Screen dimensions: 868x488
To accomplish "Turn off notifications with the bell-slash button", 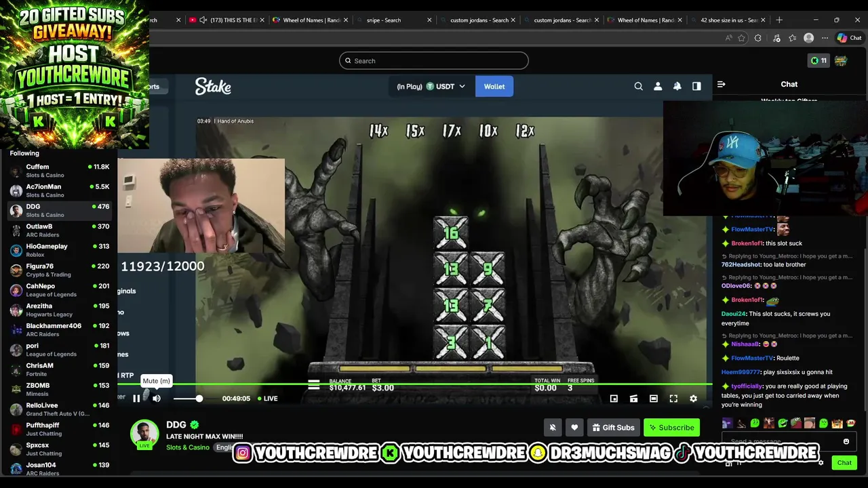I will 553,428.
